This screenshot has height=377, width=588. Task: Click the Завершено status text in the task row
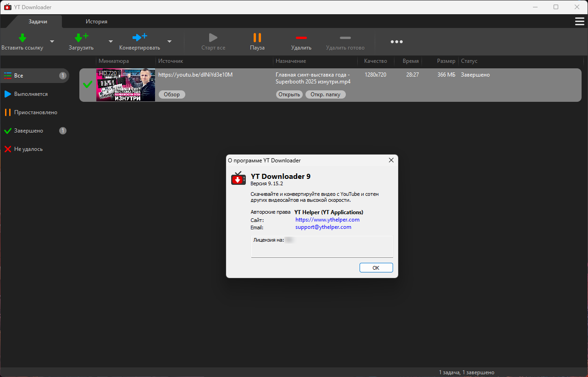click(x=475, y=75)
